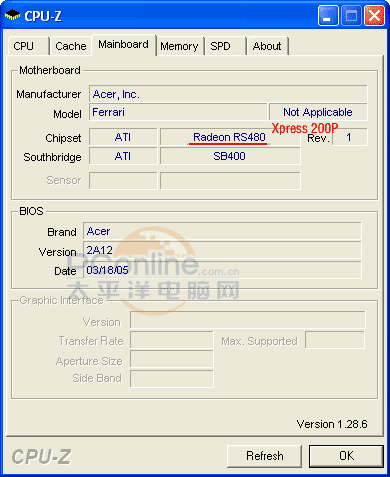Confirm with the OK button
Viewport: 390px width, 477px height.
346,456
